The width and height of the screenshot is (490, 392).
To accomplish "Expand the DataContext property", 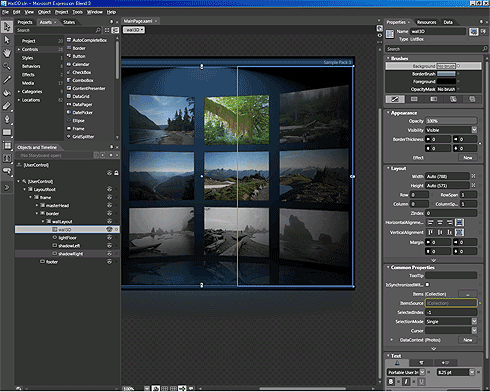I will [x=392, y=340].
